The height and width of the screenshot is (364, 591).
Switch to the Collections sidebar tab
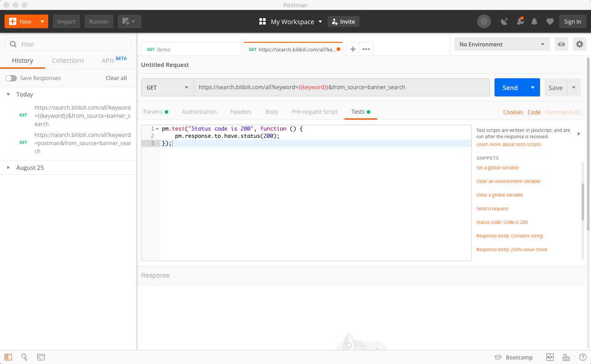click(68, 61)
